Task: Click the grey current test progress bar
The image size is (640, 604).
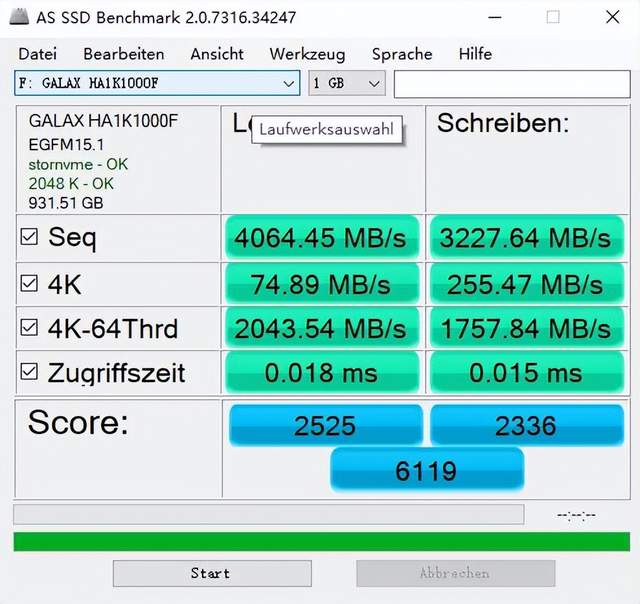Action: pos(269,514)
